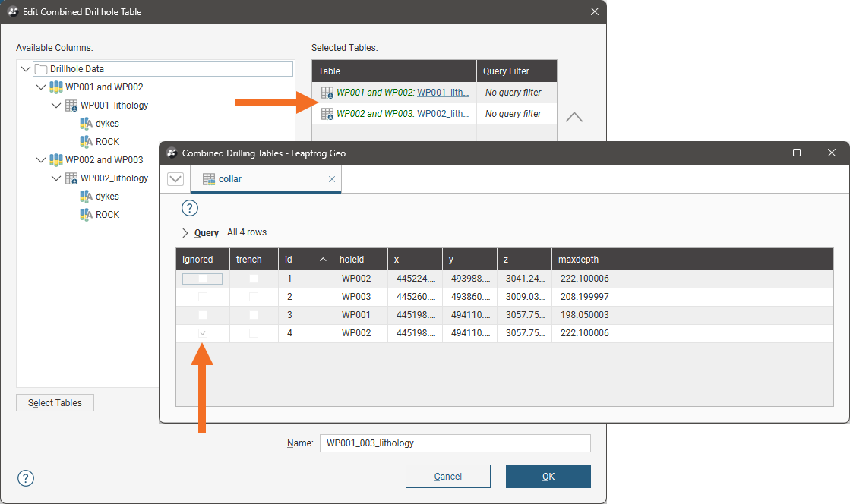Click the Name input field

[x=454, y=443]
